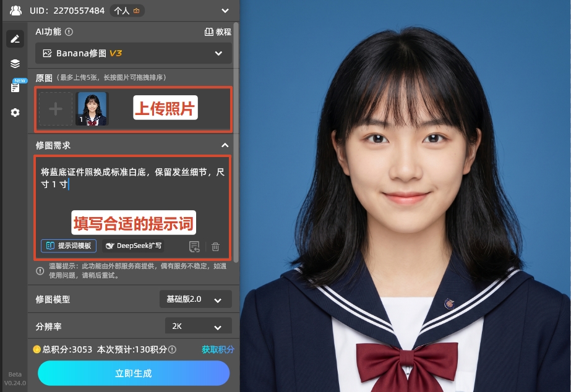Click DeepSeek扩写 to expand the prompt
The width and height of the screenshot is (571, 392).
[132, 246]
